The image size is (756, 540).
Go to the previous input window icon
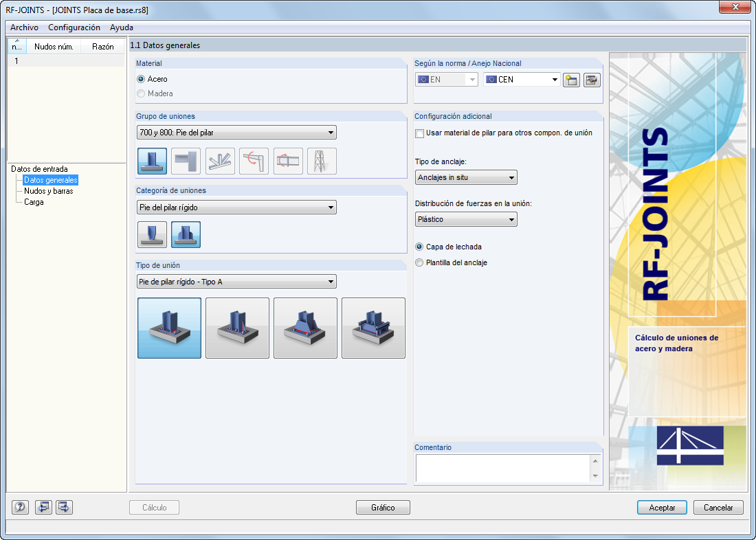[x=43, y=507]
